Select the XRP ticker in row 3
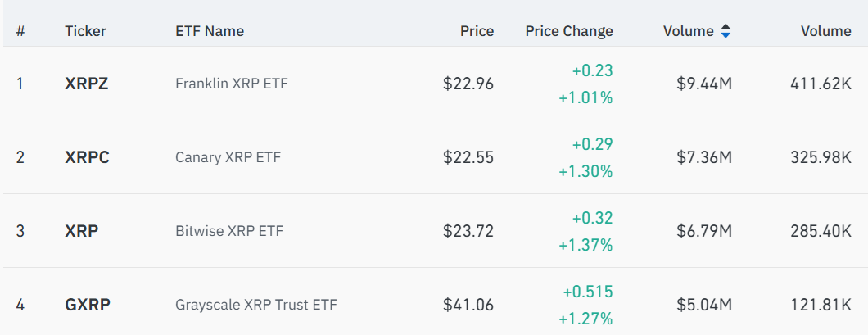 coord(82,231)
